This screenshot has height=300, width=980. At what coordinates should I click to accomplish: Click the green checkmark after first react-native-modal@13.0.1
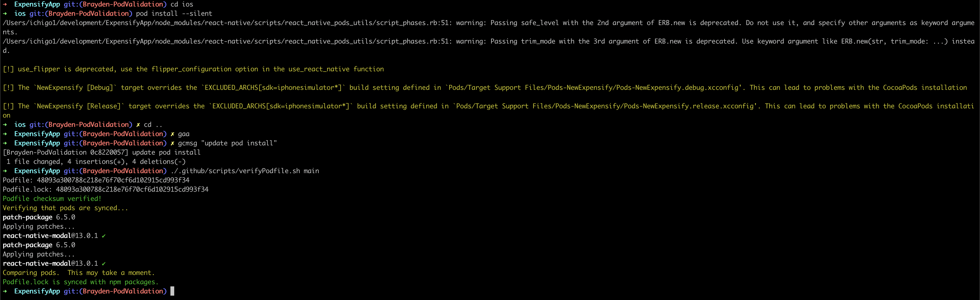coord(103,236)
